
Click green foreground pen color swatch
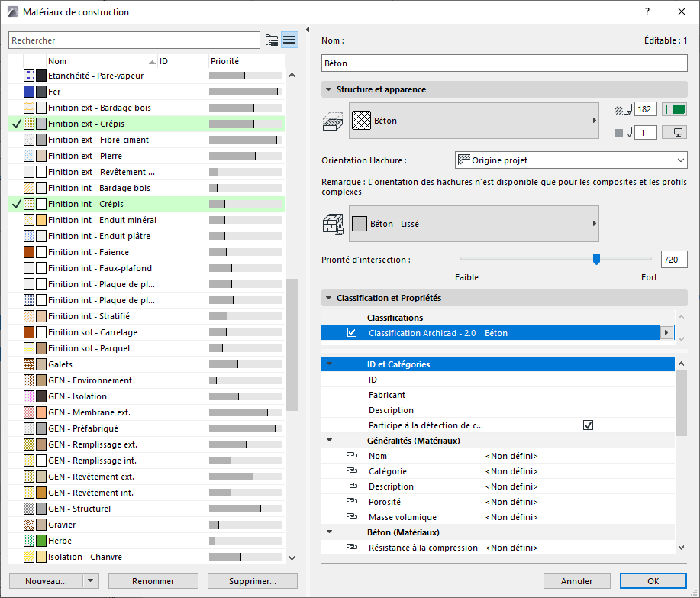pyautogui.click(x=674, y=109)
